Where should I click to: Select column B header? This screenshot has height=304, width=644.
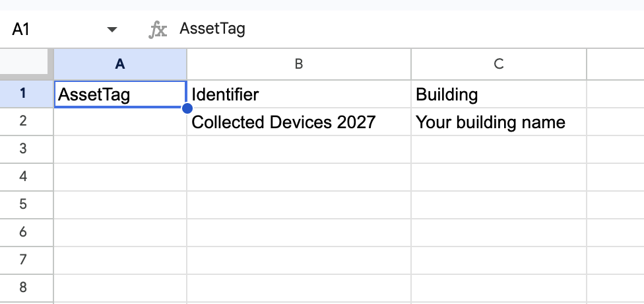[x=299, y=64]
